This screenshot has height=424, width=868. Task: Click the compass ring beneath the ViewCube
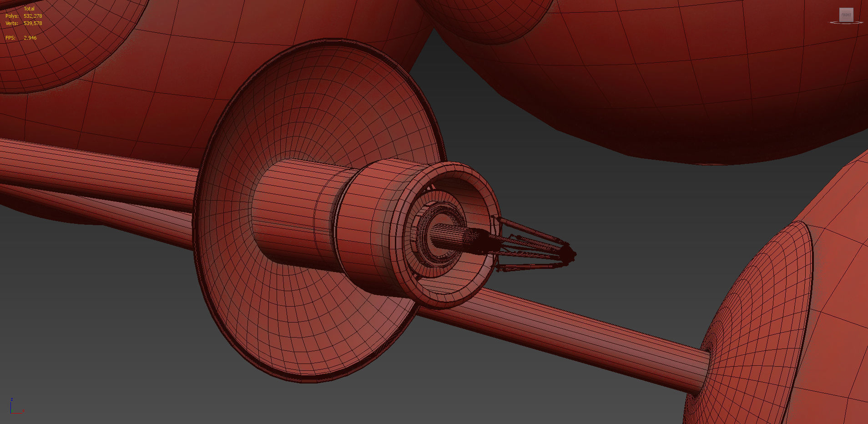846,23
